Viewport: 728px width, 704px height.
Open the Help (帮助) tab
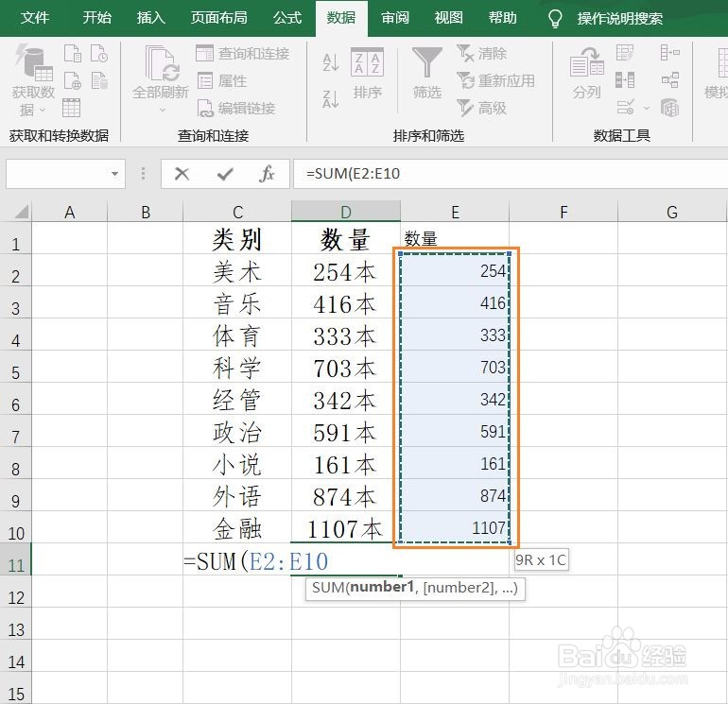(502, 18)
